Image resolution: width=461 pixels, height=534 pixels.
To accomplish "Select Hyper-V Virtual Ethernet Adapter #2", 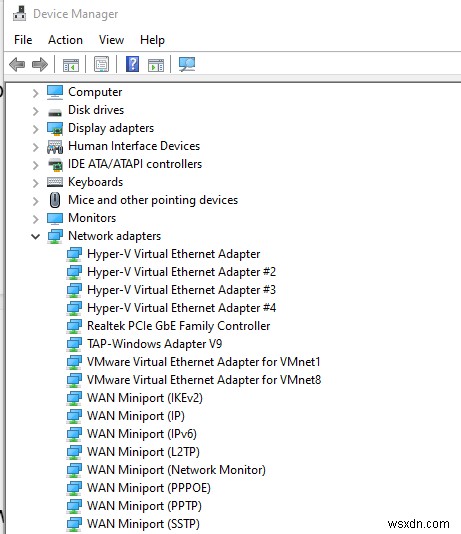I will [x=181, y=272].
